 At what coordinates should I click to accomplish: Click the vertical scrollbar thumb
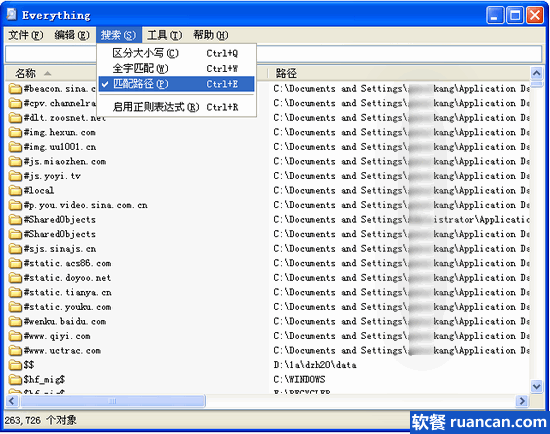click(536, 84)
